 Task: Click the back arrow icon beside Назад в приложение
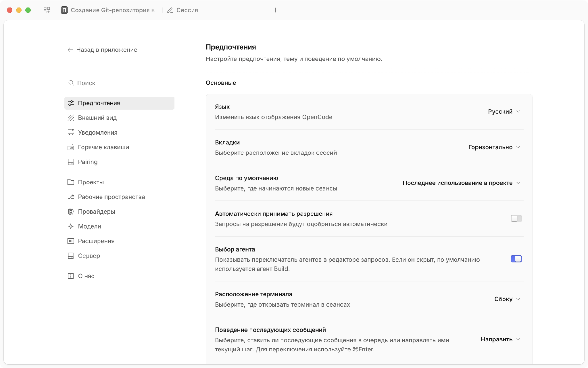click(x=70, y=50)
